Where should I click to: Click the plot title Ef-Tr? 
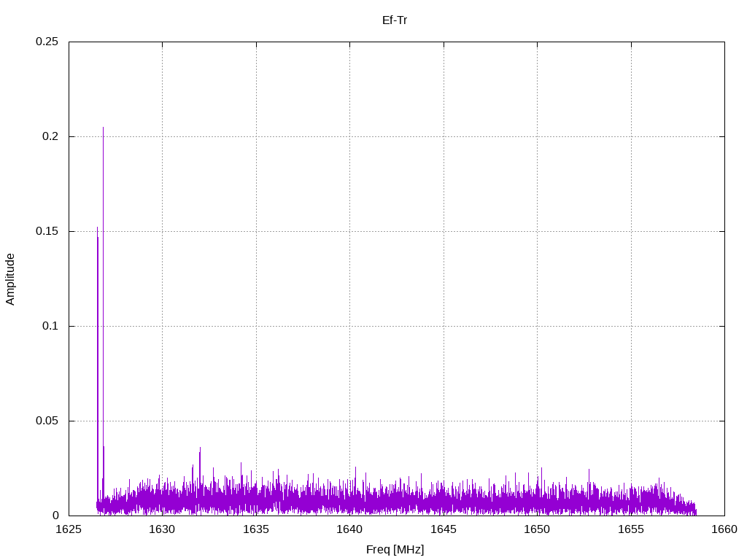pos(395,20)
